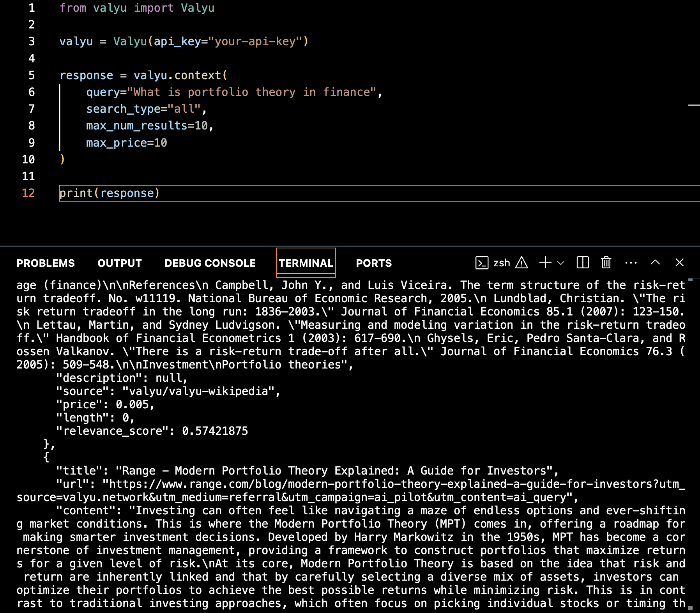The width and height of the screenshot is (700, 613).
Task: Switch to the PORTS tab
Action: coord(374,263)
